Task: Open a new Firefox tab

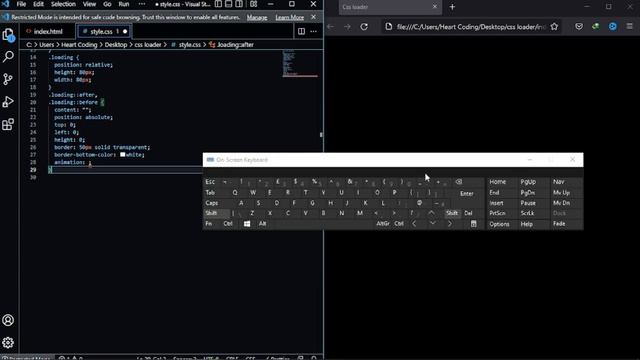Action: (452, 7)
